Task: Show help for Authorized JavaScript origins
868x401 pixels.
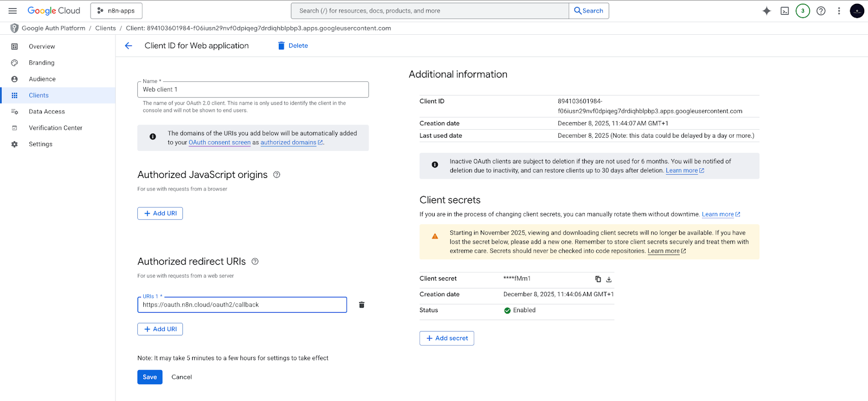Action: point(277,175)
